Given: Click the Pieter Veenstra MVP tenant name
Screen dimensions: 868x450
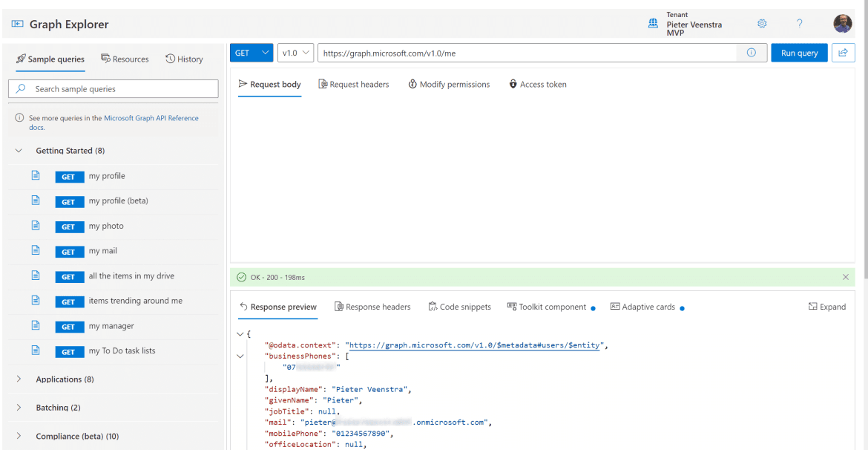Looking at the screenshot, I should tap(694, 28).
